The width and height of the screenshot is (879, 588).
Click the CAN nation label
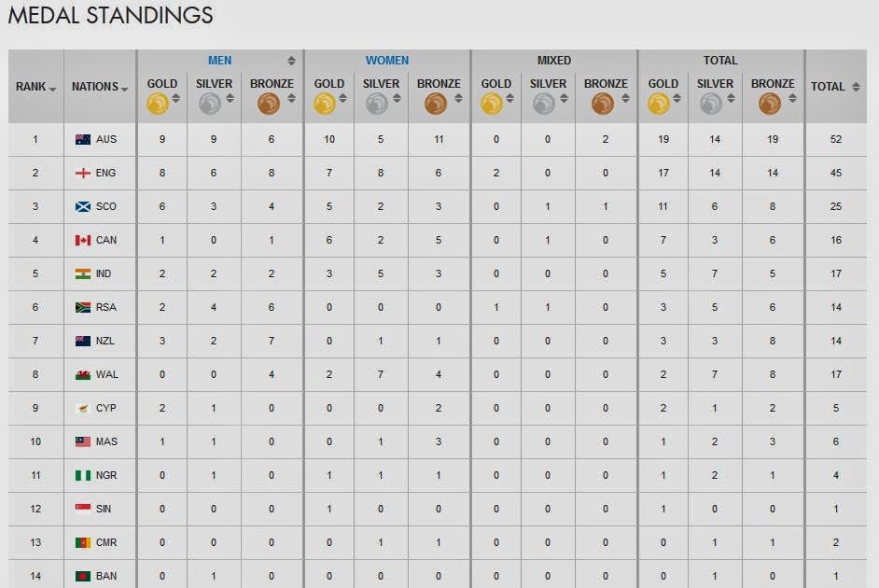(106, 241)
